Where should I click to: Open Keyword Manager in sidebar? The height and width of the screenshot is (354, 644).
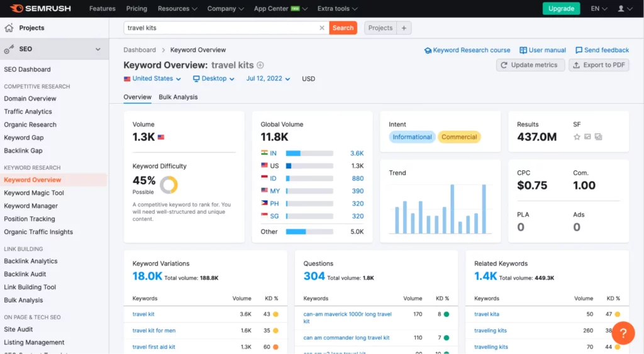(x=31, y=206)
